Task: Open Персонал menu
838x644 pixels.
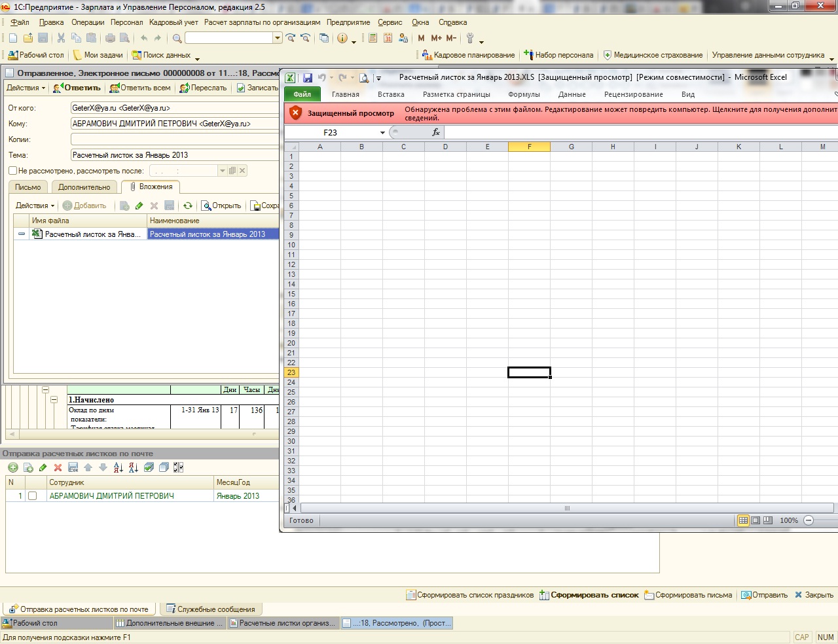Action: click(126, 22)
